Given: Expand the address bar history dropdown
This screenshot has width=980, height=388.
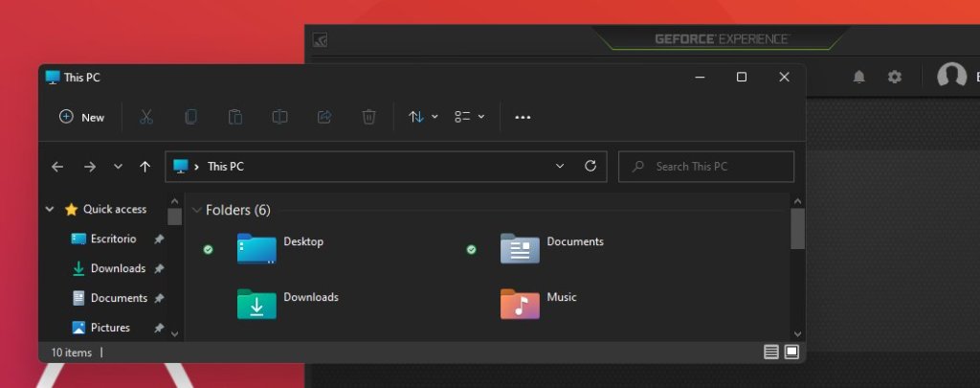Looking at the screenshot, I should pos(560,167).
